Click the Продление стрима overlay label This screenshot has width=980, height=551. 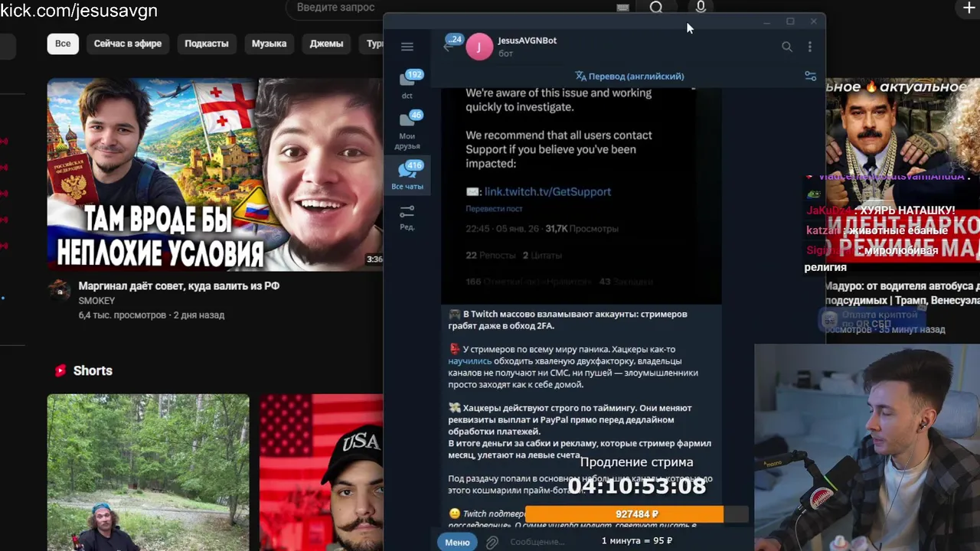point(636,462)
